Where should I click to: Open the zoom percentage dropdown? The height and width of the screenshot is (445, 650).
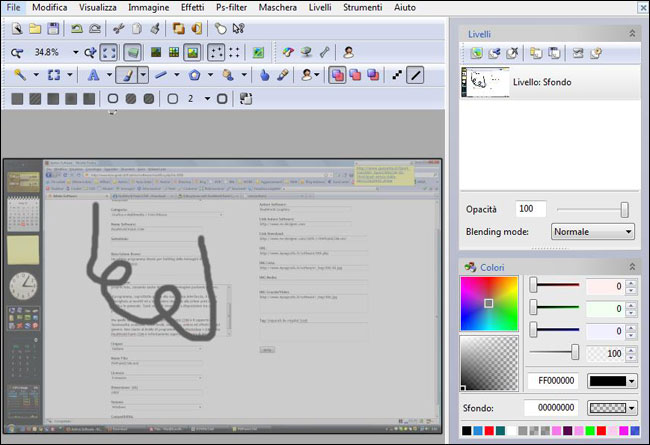click(73, 52)
